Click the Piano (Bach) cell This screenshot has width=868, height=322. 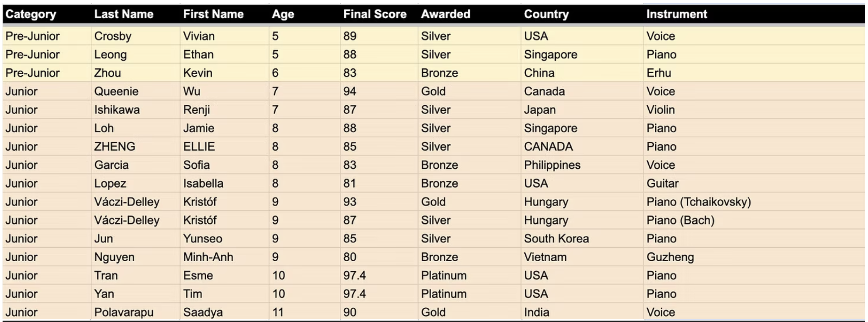pos(680,220)
